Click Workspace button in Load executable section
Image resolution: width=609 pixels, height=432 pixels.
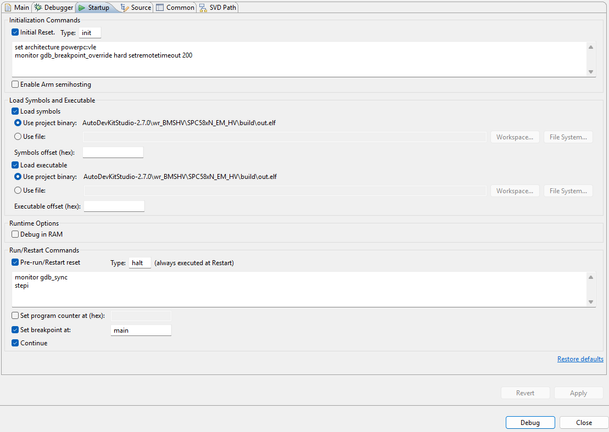pos(515,191)
